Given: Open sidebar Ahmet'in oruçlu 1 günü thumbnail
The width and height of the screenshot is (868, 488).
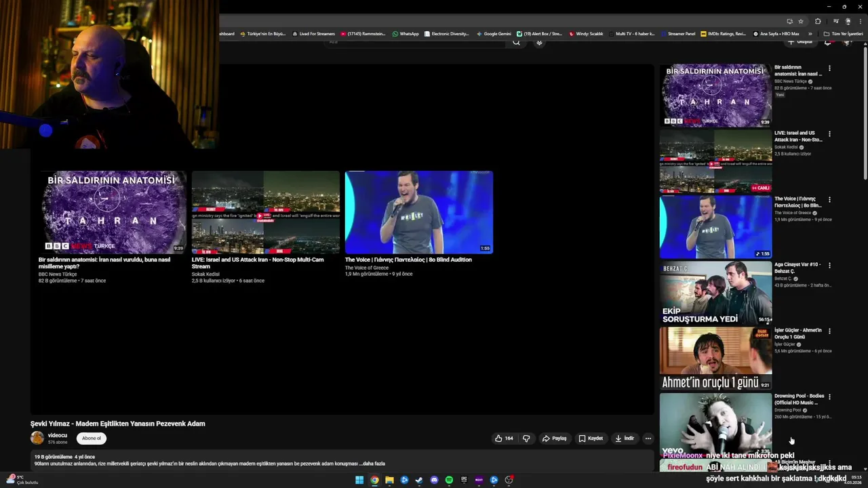Looking at the screenshot, I should (715, 359).
